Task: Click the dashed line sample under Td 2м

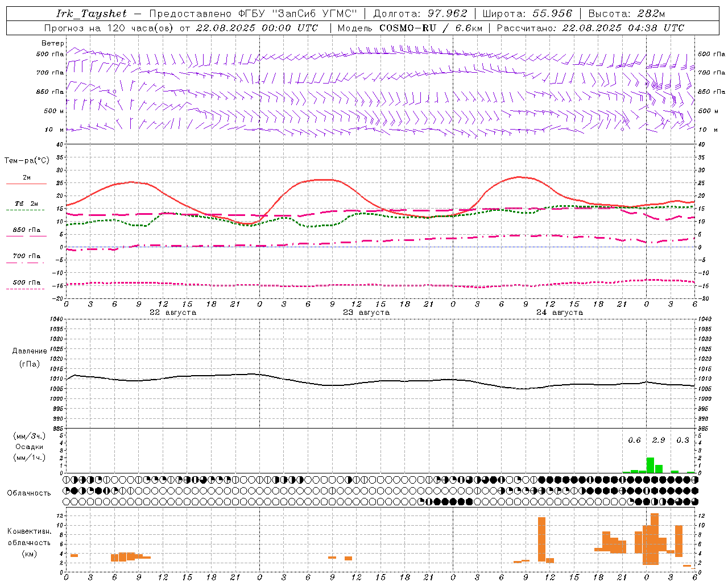Action: pos(26,210)
